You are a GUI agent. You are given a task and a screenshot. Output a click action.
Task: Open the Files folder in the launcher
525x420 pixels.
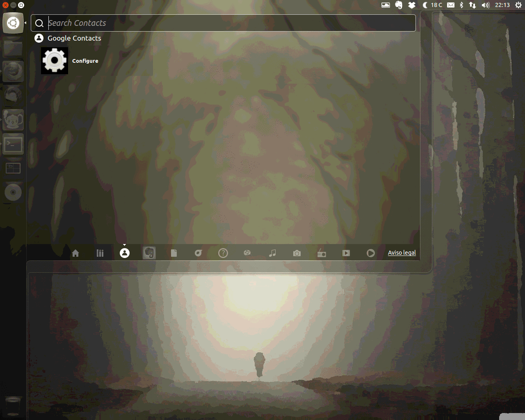13,48
